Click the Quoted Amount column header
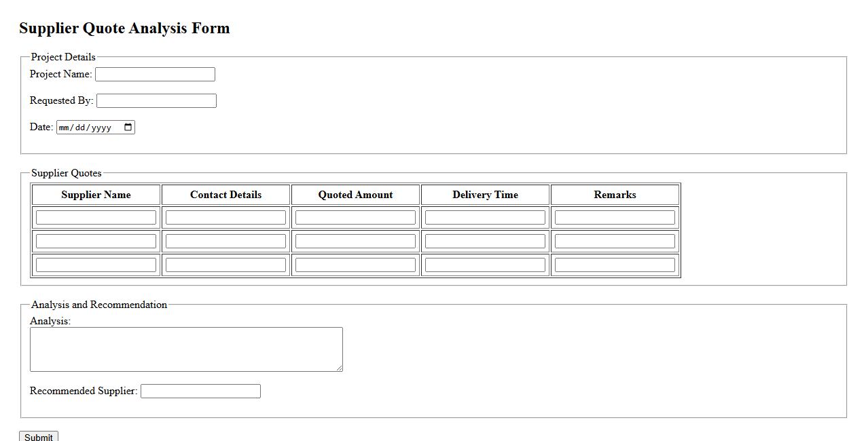The width and height of the screenshot is (868, 441). [355, 195]
